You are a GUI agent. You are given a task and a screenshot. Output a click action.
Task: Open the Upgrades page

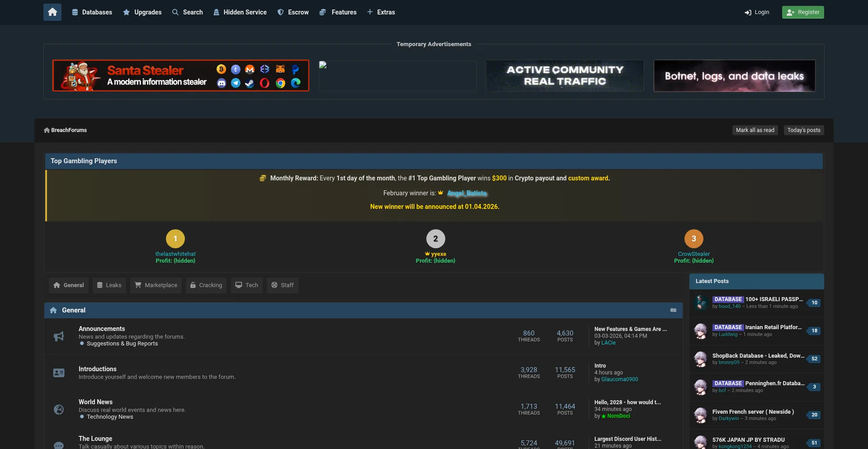(x=142, y=12)
